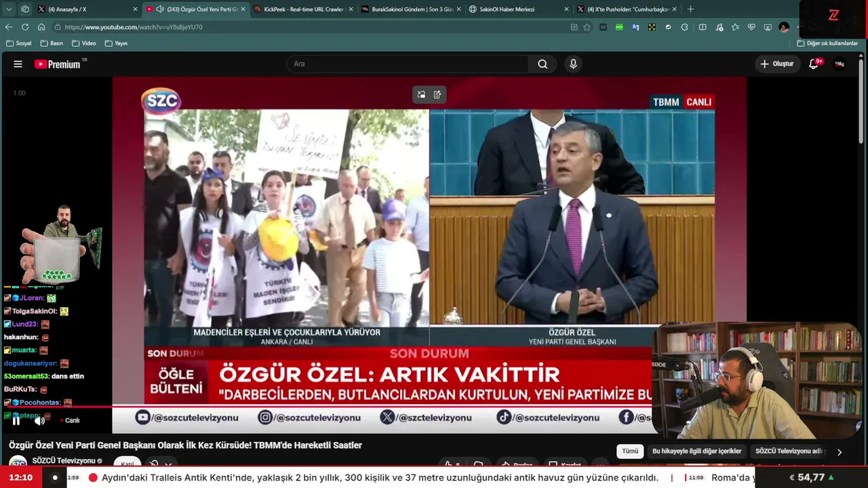Pause the live video
This screenshot has width=868, height=488.
click(16, 420)
